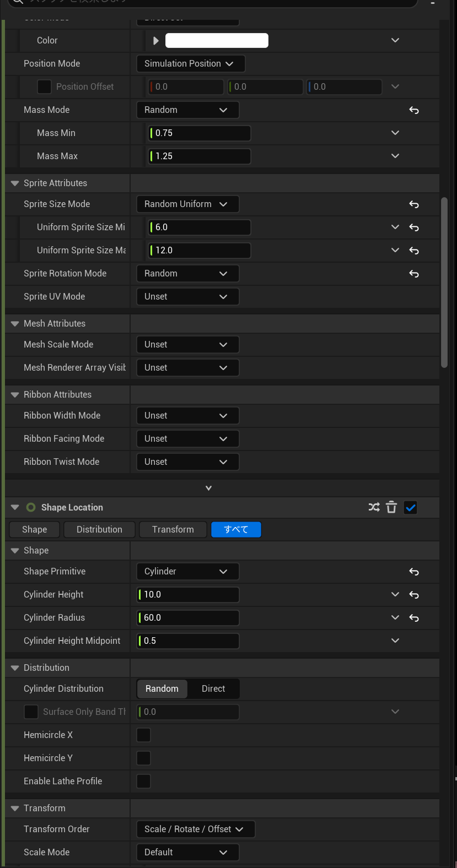Open Mass Min binding options chevron

coord(395,133)
